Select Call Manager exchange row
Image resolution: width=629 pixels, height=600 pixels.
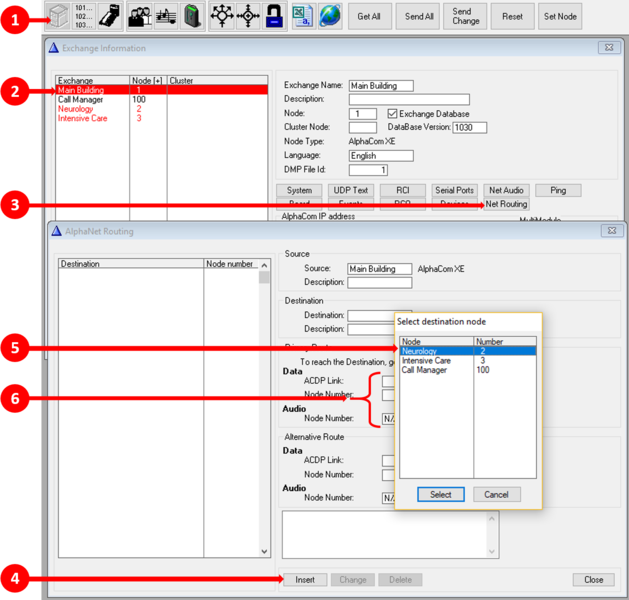(x=162, y=99)
